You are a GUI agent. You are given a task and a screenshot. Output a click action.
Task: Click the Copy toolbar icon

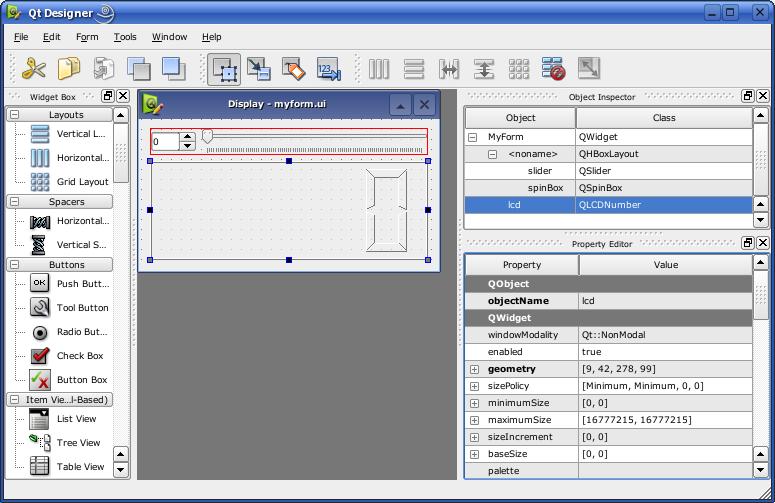(69, 69)
